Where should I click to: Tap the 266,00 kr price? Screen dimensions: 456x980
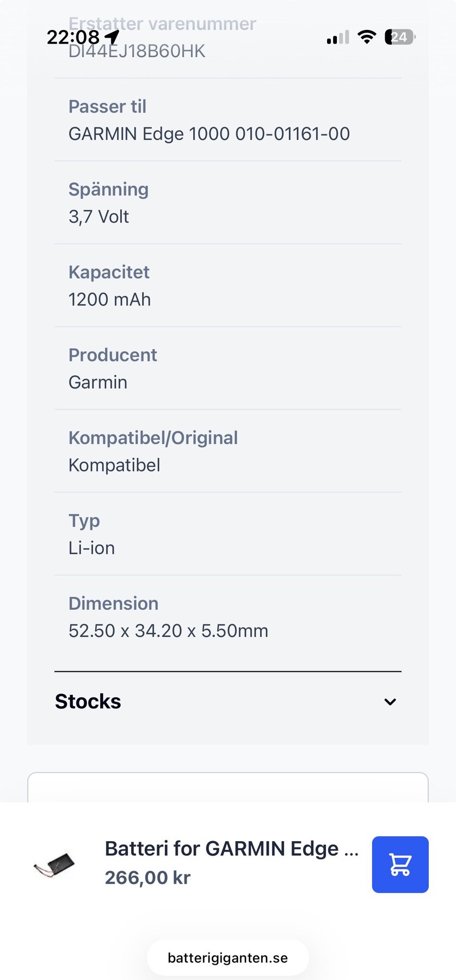(147, 878)
